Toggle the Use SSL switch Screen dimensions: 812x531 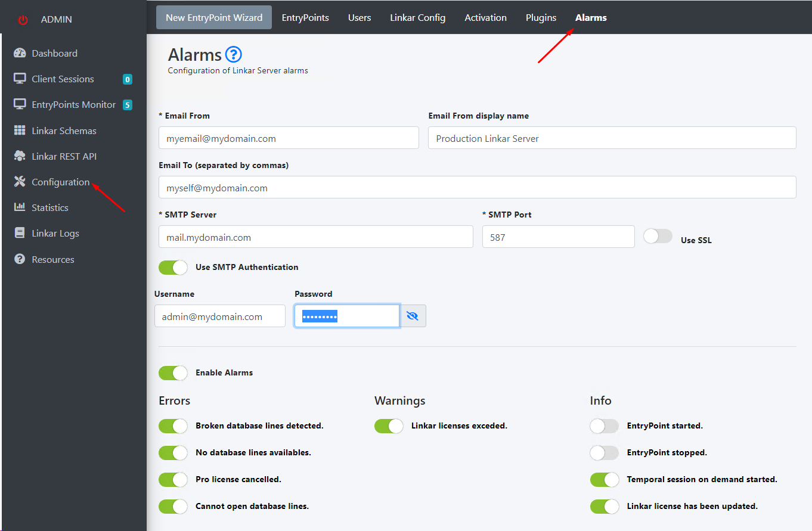click(658, 237)
